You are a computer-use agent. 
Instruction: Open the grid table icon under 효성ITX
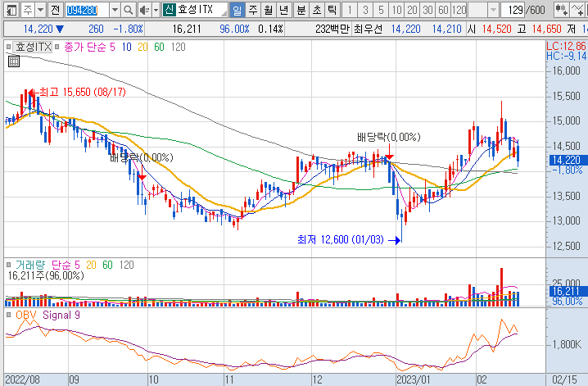(14, 61)
